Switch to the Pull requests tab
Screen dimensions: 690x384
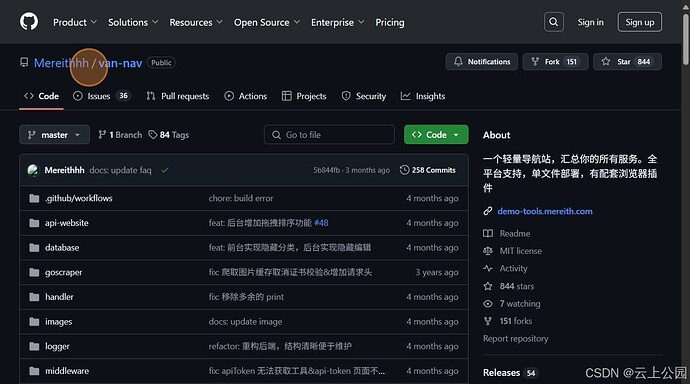178,96
